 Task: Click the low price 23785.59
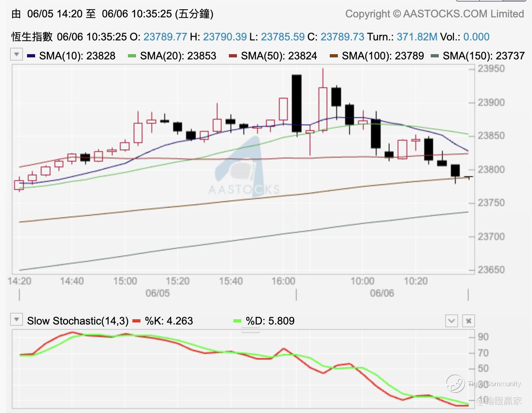coord(283,37)
